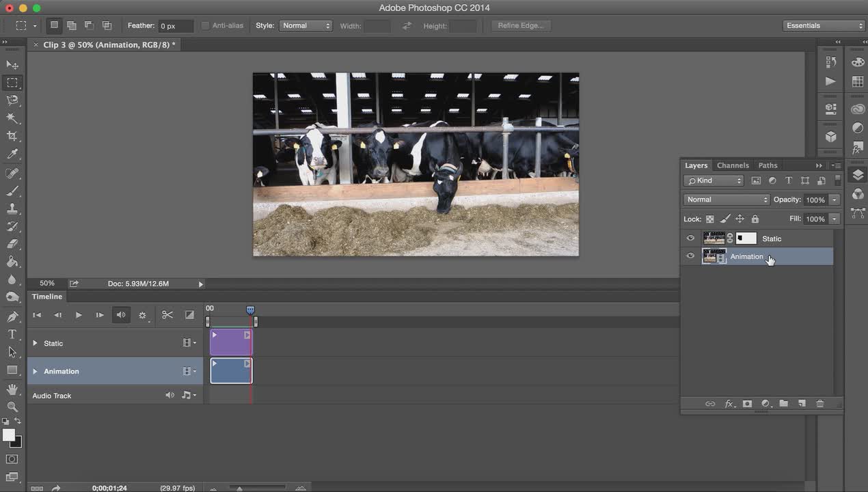Select the Eyedropper tool

[x=12, y=154]
